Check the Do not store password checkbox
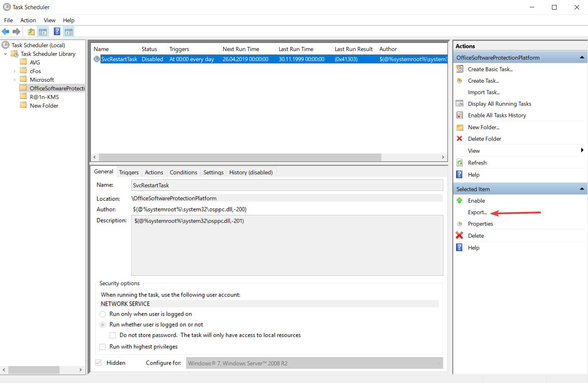The image size is (588, 383). 113,335
